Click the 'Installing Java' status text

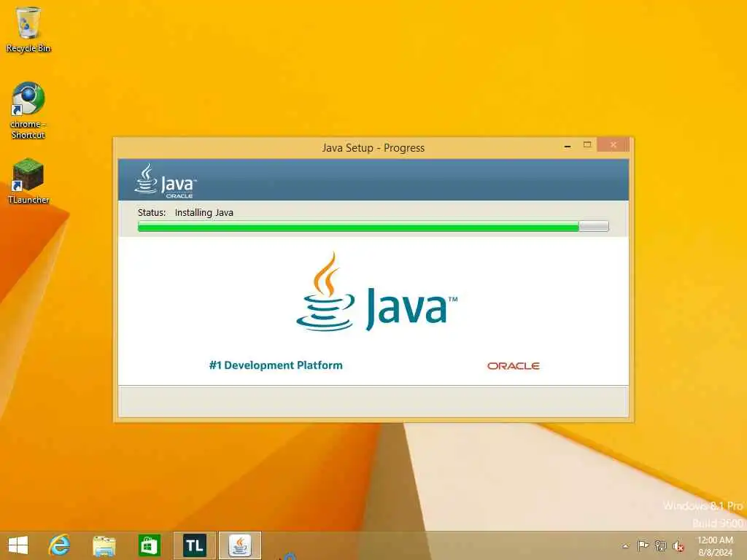pyautogui.click(x=204, y=212)
